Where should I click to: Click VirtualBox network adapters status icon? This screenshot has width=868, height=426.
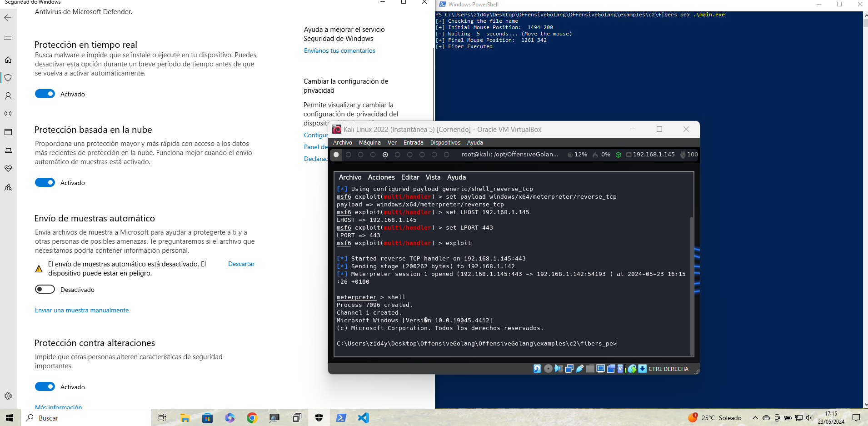pos(569,369)
